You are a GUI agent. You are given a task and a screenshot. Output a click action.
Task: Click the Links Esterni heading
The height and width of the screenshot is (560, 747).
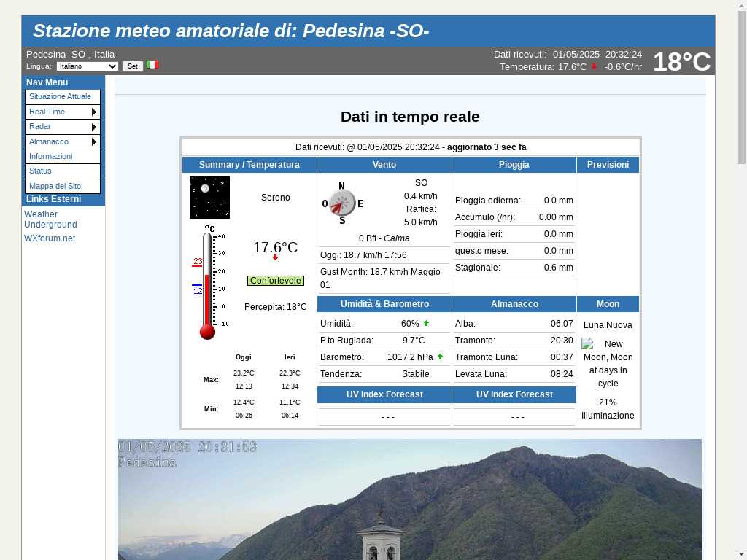pos(53,199)
